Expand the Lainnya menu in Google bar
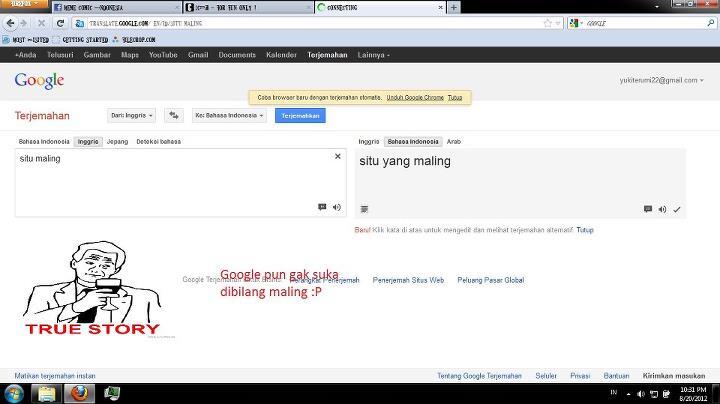This screenshot has width=720, height=404. pyautogui.click(x=373, y=55)
